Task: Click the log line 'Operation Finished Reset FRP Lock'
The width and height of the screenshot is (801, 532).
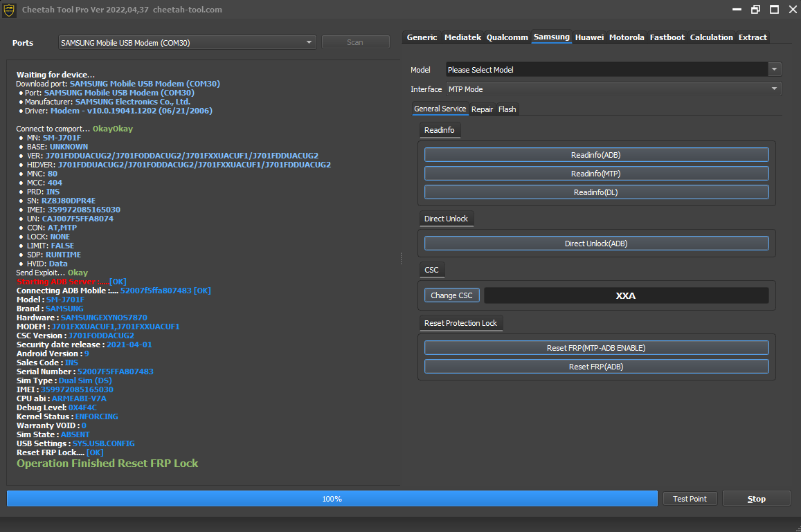Action: click(107, 463)
